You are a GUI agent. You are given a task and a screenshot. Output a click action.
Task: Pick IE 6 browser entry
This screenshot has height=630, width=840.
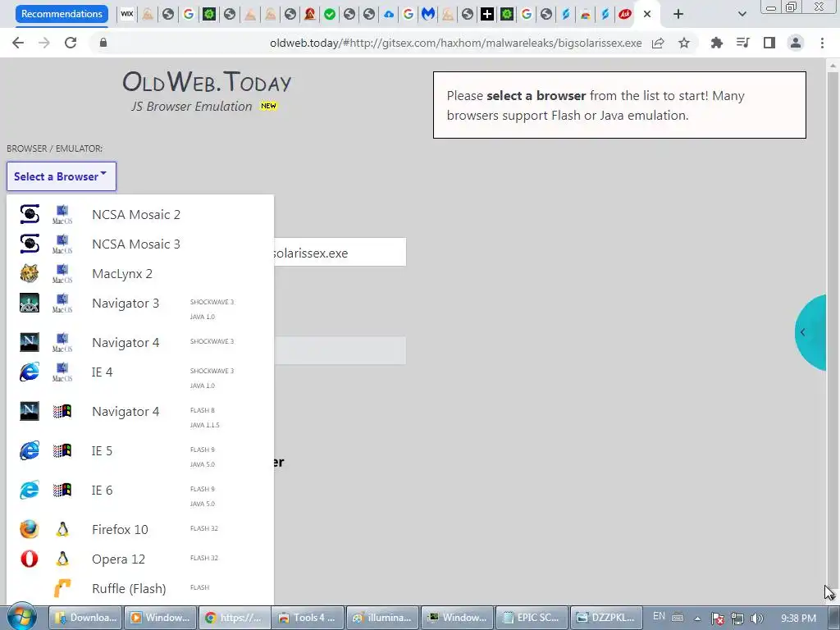[x=139, y=495]
